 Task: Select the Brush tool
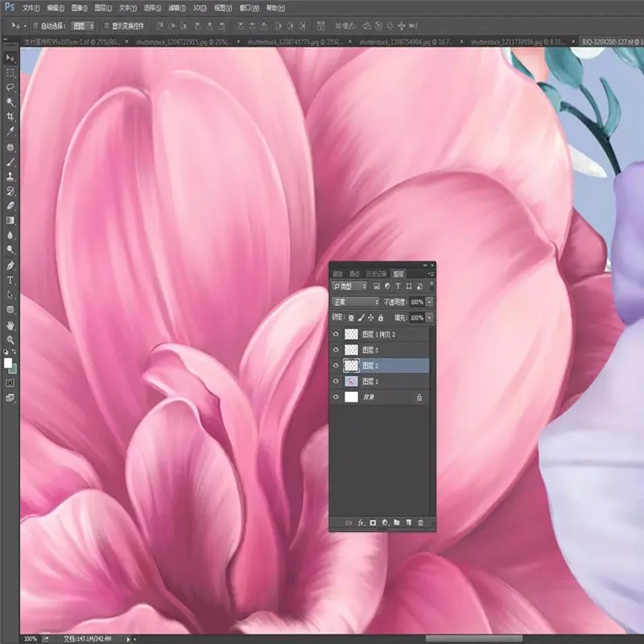tap(10, 162)
